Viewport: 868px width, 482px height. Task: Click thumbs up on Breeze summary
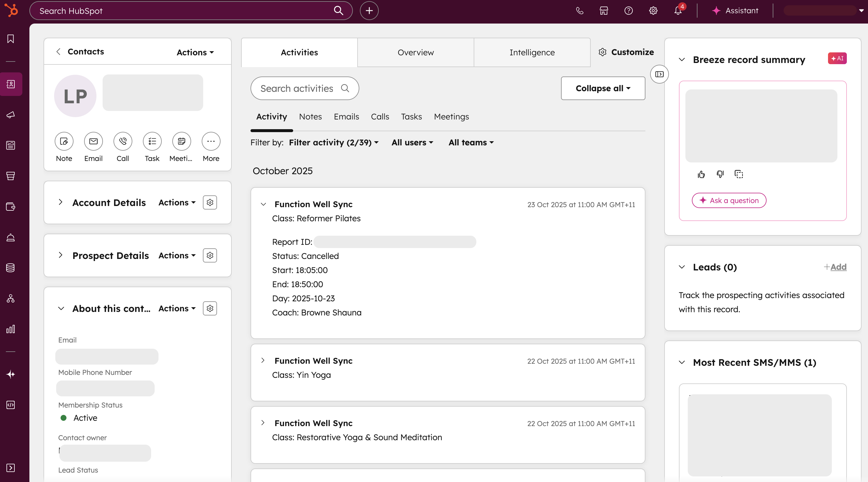click(701, 174)
